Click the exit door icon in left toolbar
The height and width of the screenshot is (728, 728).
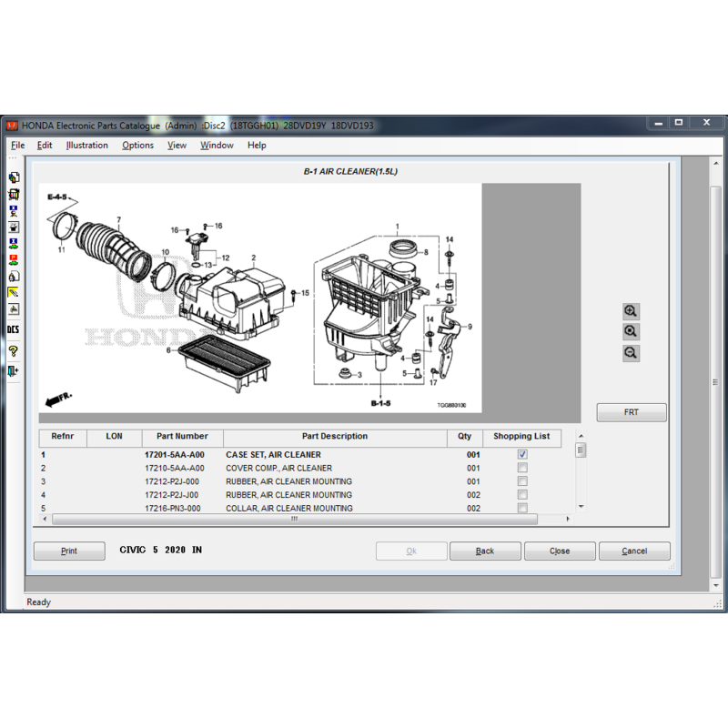(14, 370)
